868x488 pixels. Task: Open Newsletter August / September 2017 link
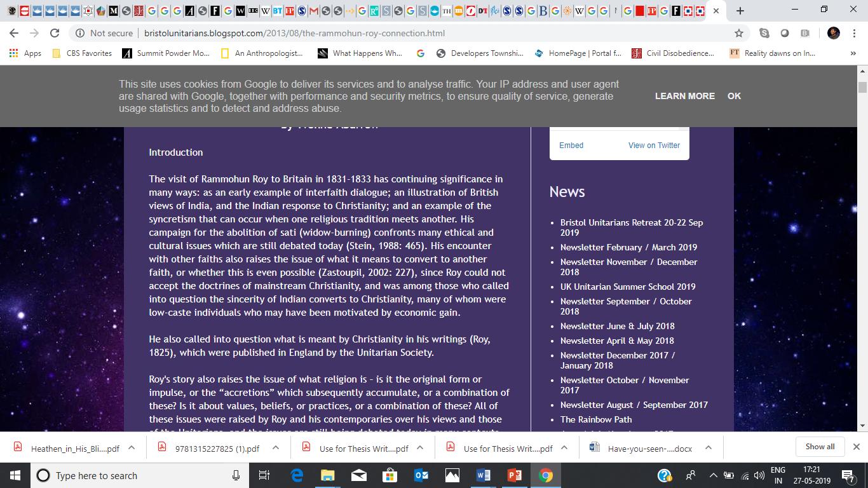click(x=634, y=405)
